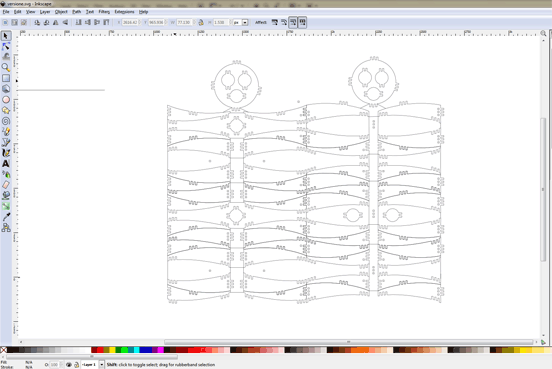Raise selection one step
552x369 pixels.
[97, 23]
